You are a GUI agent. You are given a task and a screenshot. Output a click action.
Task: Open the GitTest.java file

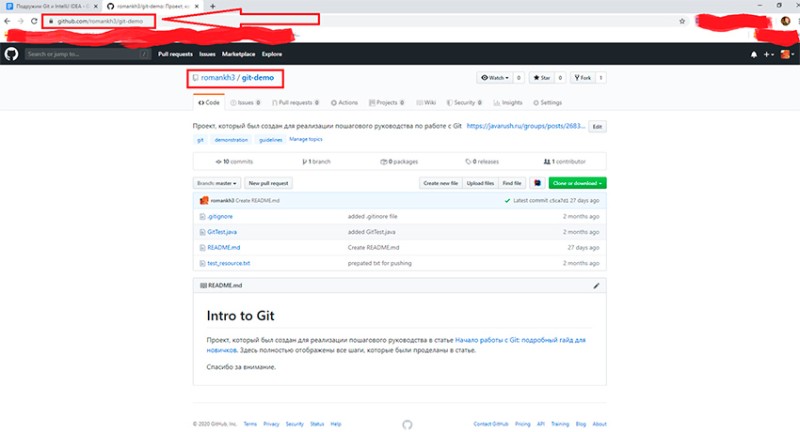click(222, 232)
